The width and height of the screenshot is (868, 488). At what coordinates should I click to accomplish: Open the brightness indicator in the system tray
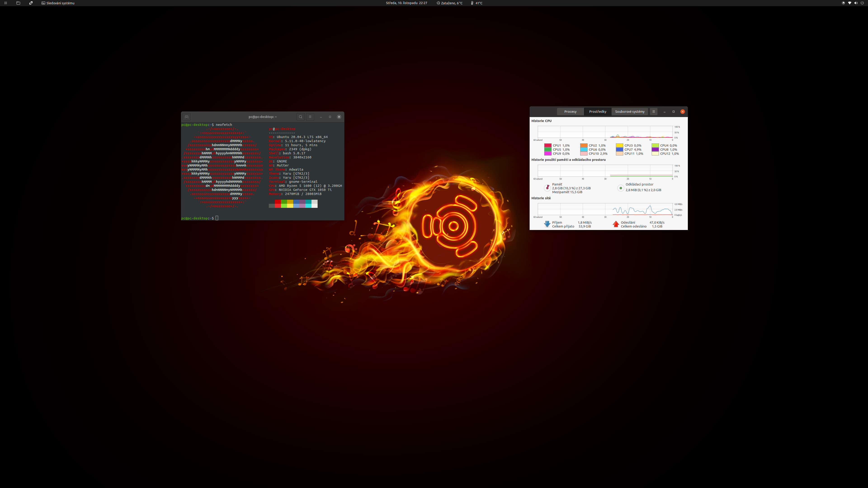coord(843,3)
